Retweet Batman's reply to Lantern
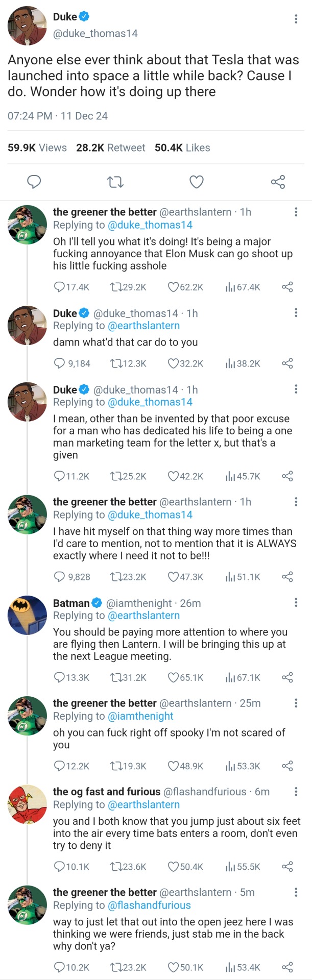 [x=116, y=677]
